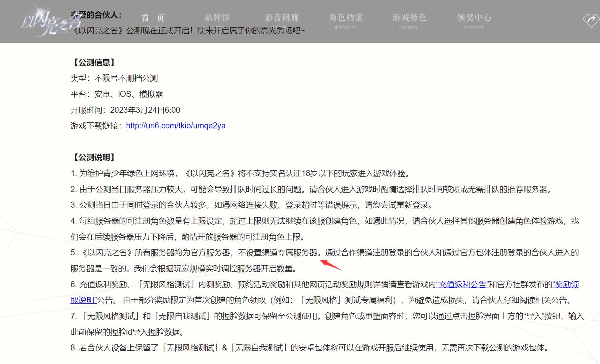Click rule 4 about 可注册角色数量上限
The height and width of the screenshot is (364, 600).
[x=325, y=229]
